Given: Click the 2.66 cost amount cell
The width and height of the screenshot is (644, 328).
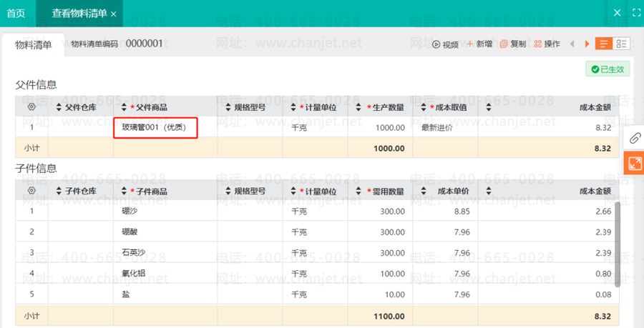Looking at the screenshot, I should click(549, 211).
